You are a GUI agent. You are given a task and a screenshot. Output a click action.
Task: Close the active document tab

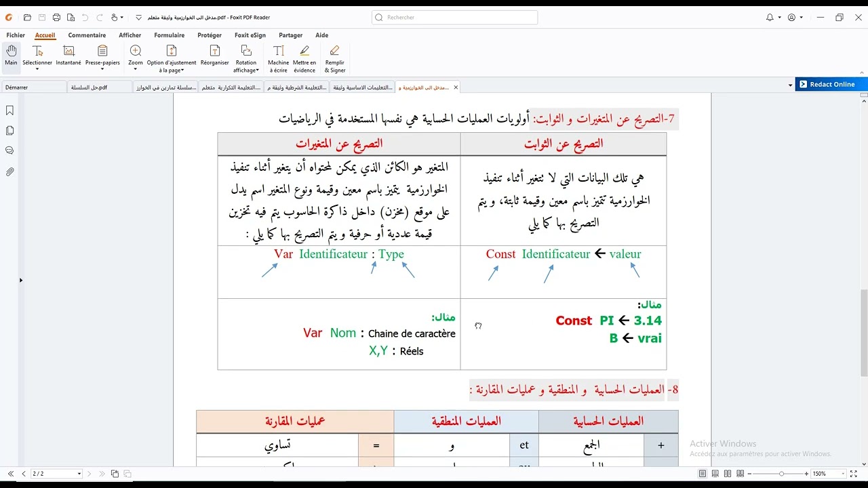click(456, 87)
